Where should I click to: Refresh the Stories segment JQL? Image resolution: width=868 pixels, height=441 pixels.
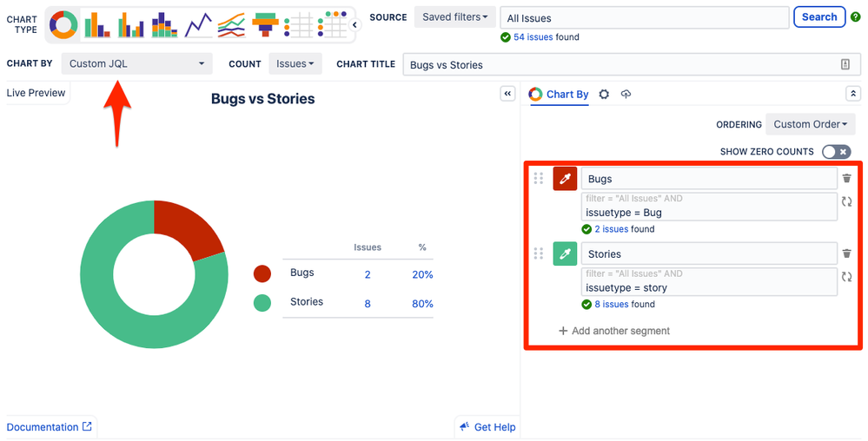tap(846, 277)
